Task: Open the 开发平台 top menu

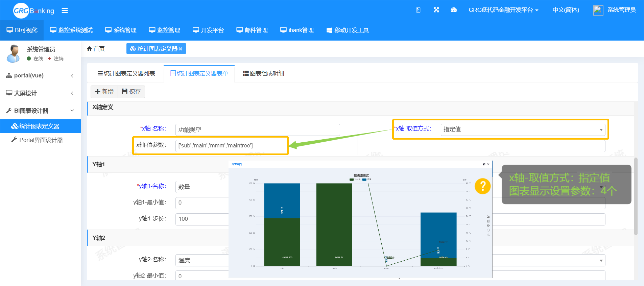Action: tap(208, 30)
